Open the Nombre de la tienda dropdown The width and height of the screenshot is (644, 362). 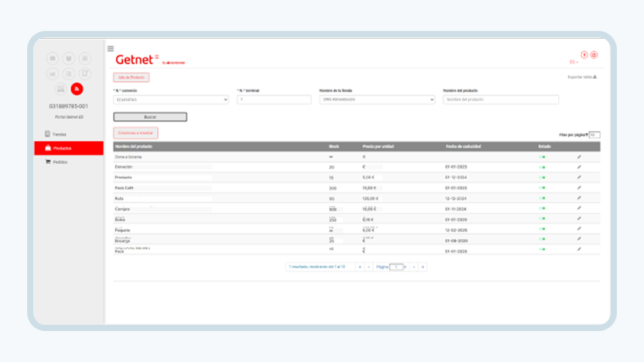(x=377, y=100)
